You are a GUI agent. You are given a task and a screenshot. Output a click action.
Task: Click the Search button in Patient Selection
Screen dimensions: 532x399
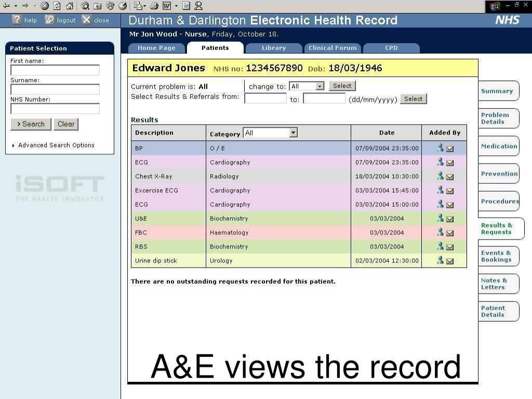coord(31,124)
